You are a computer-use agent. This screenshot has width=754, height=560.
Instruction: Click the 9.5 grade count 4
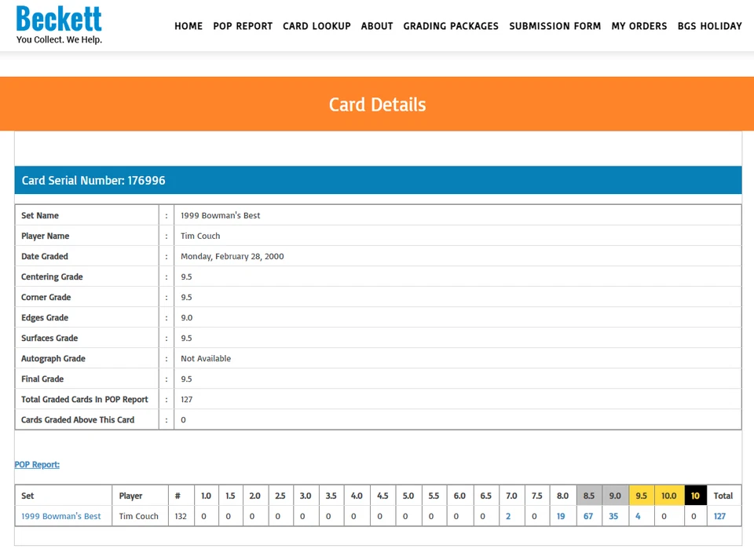638,516
